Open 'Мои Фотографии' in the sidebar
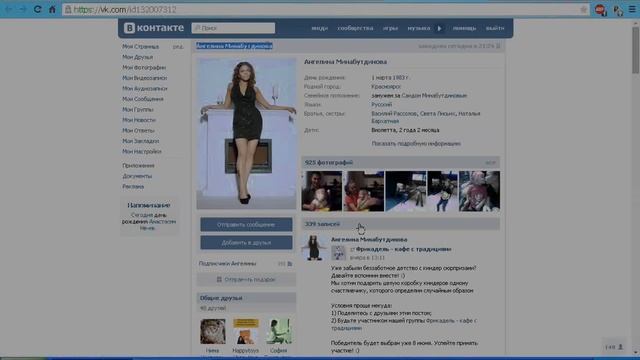The width and height of the screenshot is (640, 360). (144, 67)
